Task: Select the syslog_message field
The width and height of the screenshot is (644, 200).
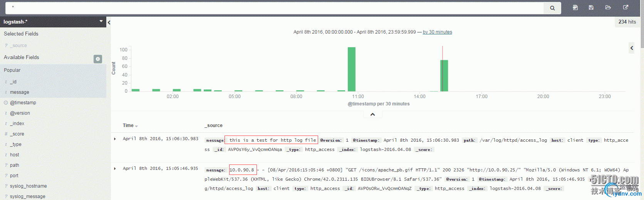Action: pyautogui.click(x=28, y=197)
